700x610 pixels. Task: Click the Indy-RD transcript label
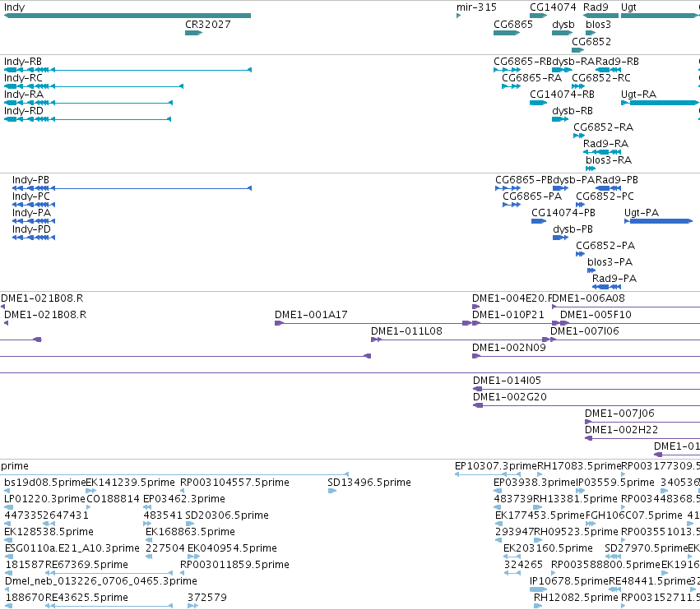pos(24,111)
